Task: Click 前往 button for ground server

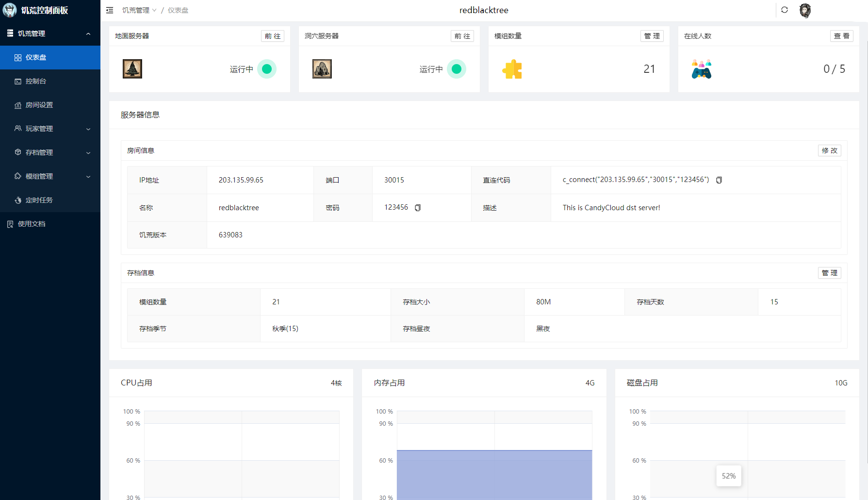Action: [272, 36]
